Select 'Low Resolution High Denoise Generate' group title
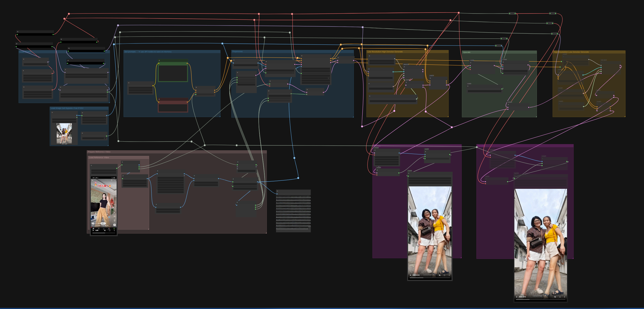The height and width of the screenshot is (309, 644). click(385, 52)
